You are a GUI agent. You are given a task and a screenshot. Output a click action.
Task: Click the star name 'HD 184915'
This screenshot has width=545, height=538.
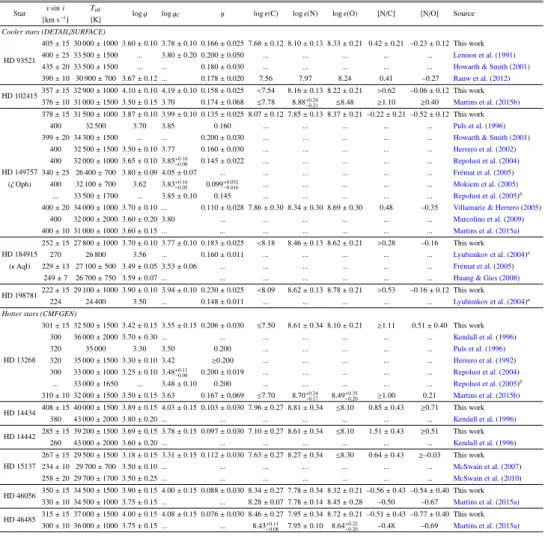tap(19, 254)
